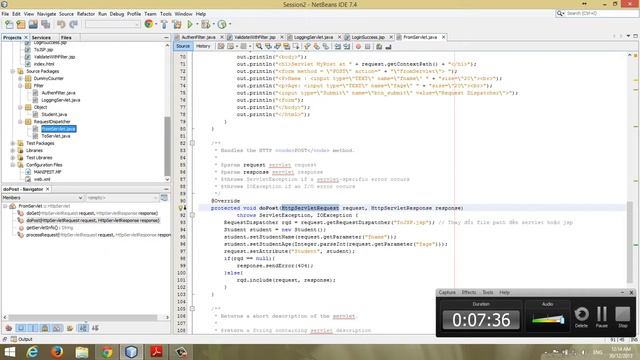640x360 pixels.
Task: Click the green Run Project icon
Action: pyautogui.click(x=190, y=24)
